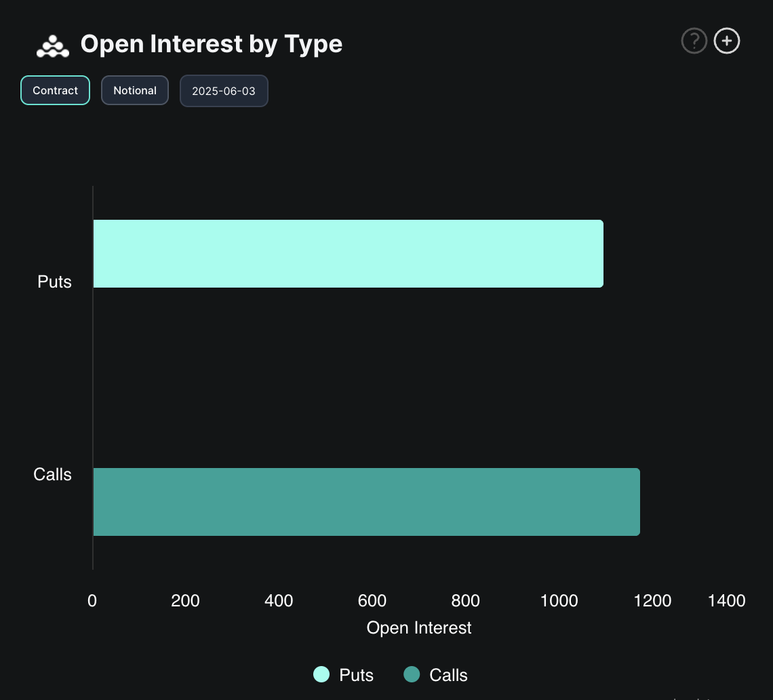Switch to Notional view

135,90
